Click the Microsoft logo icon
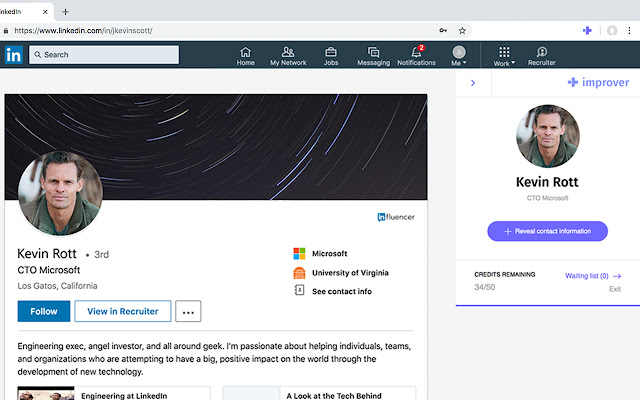 (299, 253)
